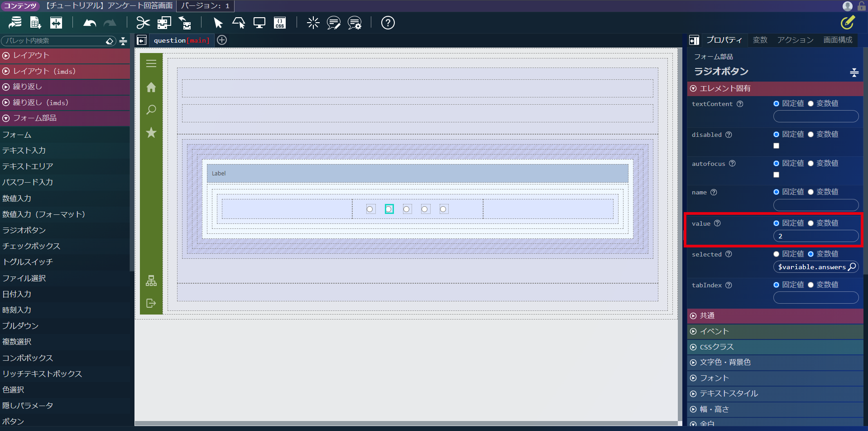This screenshot has height=431, width=868.
Task: Collapse the エレメント固有 section
Action: click(x=775, y=89)
